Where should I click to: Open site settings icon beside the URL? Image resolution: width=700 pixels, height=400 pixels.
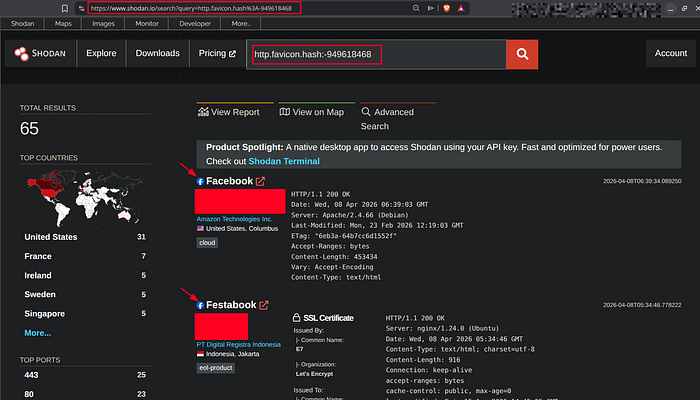point(81,8)
